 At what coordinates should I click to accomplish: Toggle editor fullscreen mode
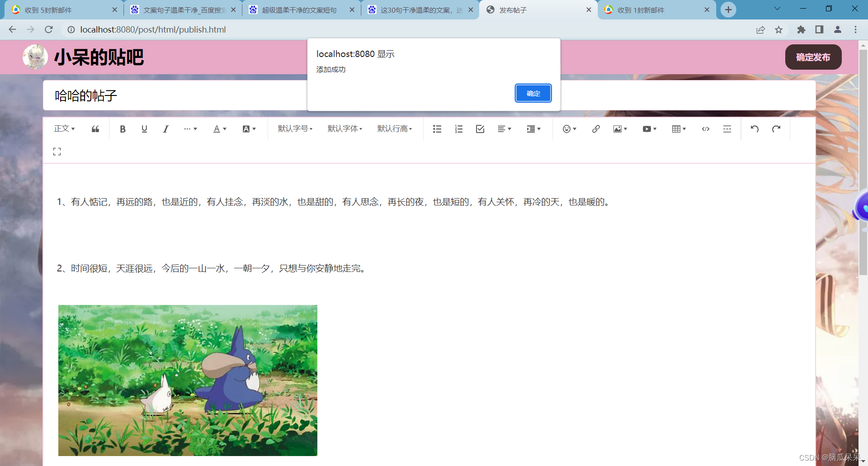[x=57, y=152]
